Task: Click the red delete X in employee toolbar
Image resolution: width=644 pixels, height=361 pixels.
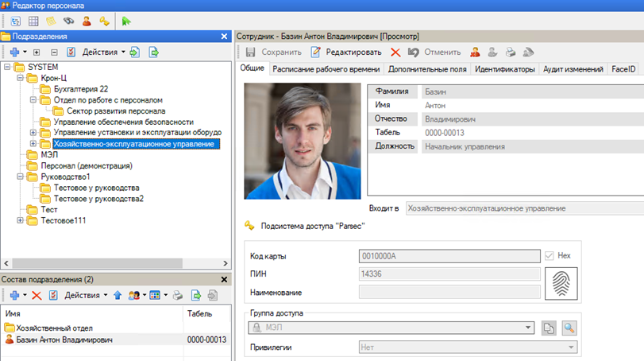Action: point(395,52)
